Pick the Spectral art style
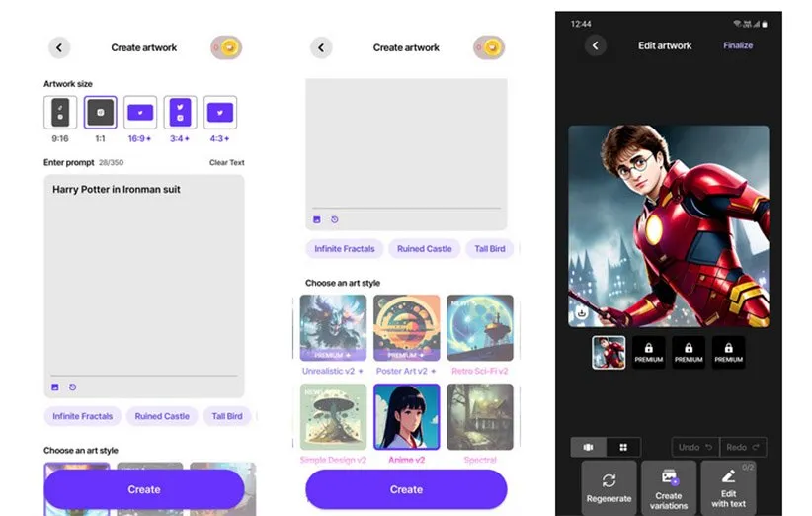Image resolution: width=812 pixels, height=516 pixels. click(x=480, y=416)
